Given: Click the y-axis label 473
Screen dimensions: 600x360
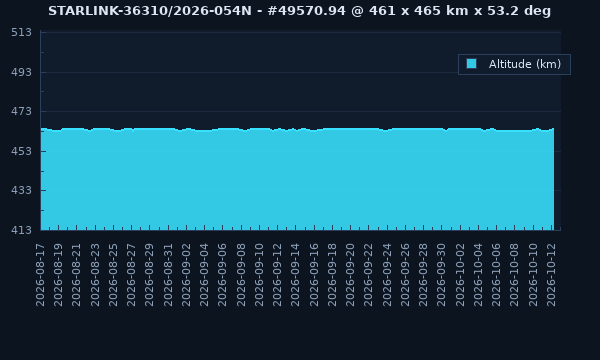Looking at the screenshot, I should pyautogui.click(x=21, y=111).
